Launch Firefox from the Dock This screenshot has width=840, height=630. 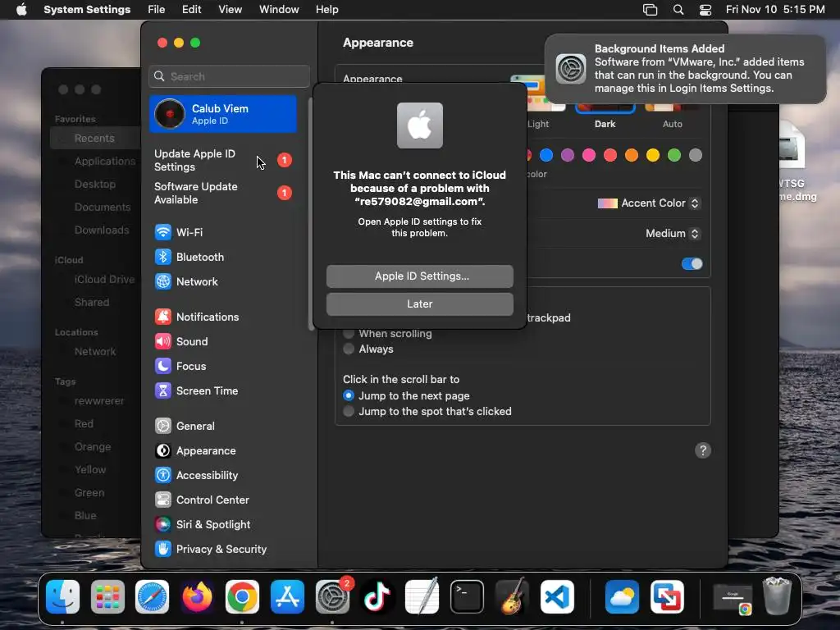click(x=197, y=597)
